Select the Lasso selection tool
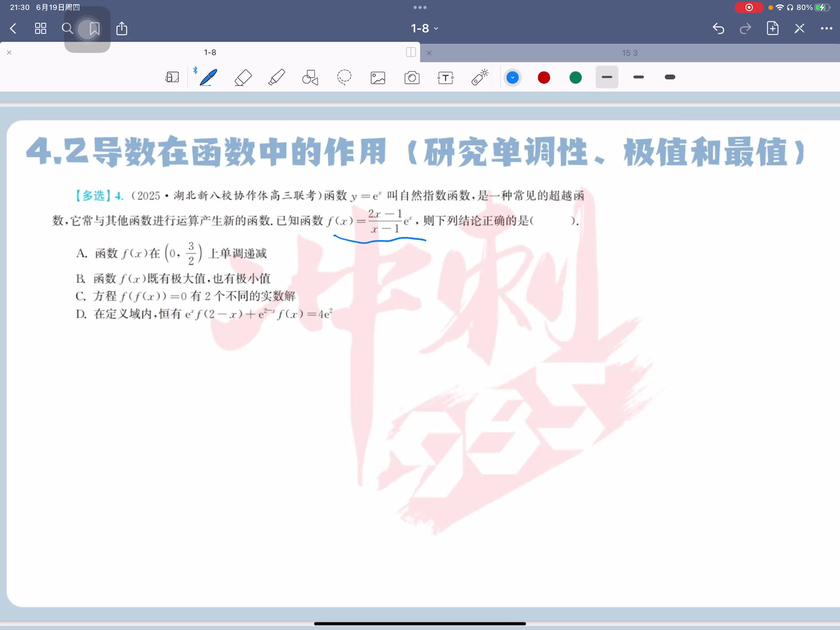Viewport: 840px width, 630px height. [x=344, y=77]
